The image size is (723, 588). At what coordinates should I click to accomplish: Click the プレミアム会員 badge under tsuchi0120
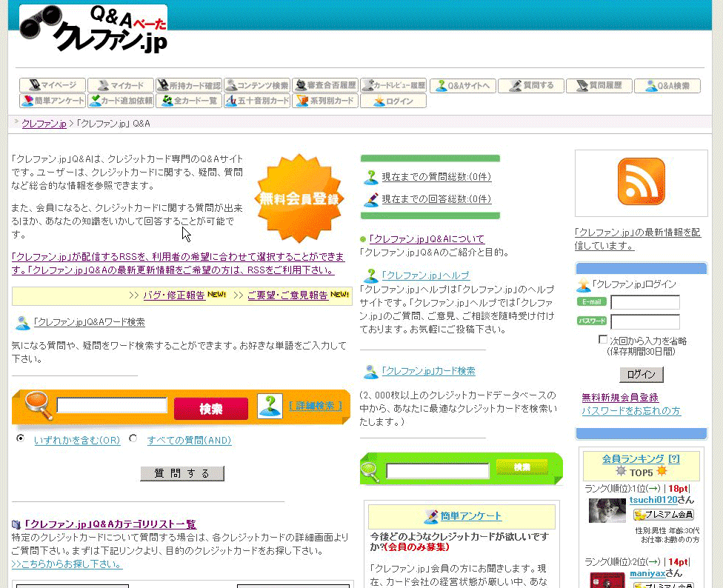(663, 515)
